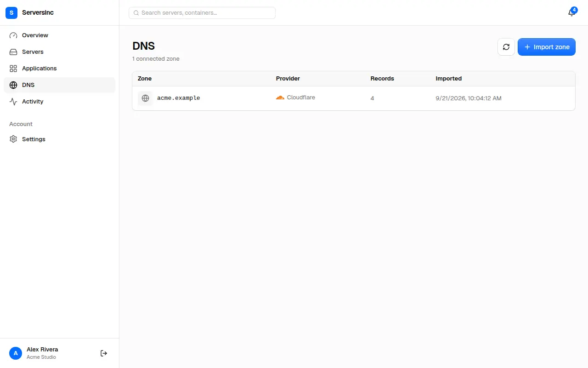
Task: Click the notification count badge
Action: (574, 10)
